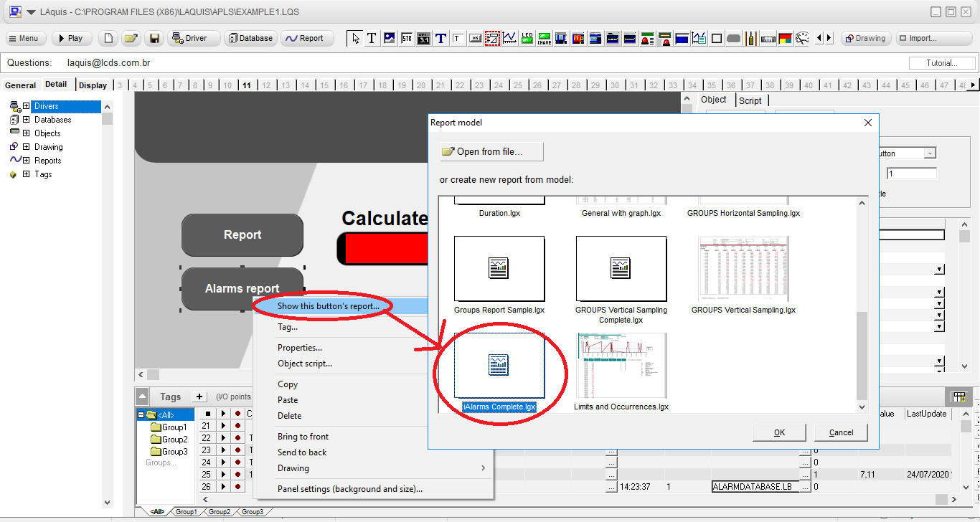This screenshot has height=522, width=980.
Task: Click the save floppy disk icon
Action: tap(154, 38)
